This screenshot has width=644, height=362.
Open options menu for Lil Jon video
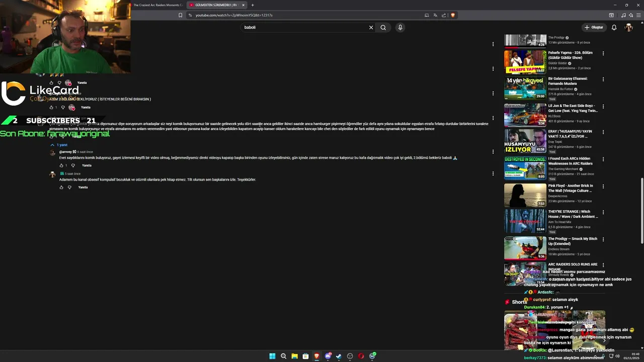pos(603,106)
